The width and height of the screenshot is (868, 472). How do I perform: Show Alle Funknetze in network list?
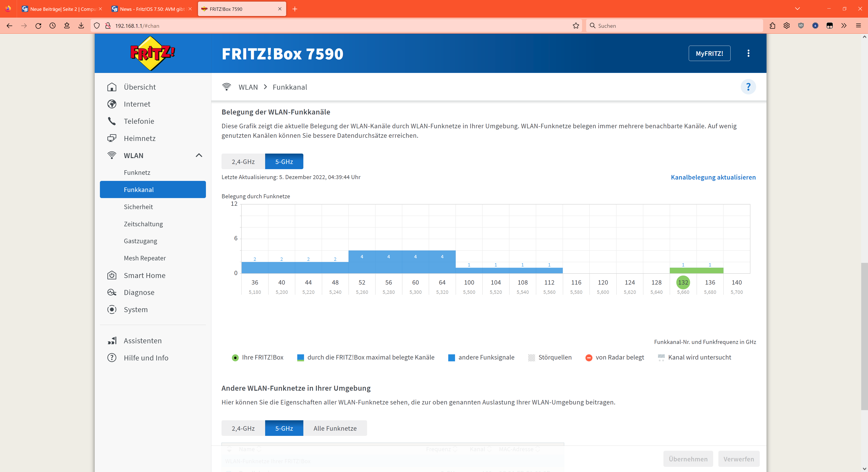[335, 428]
